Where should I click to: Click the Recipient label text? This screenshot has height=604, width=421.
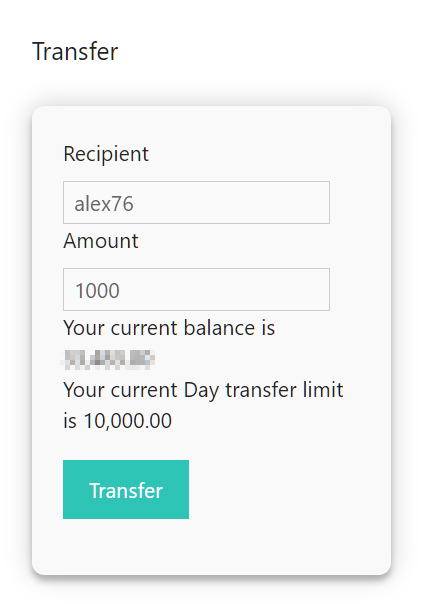106,154
